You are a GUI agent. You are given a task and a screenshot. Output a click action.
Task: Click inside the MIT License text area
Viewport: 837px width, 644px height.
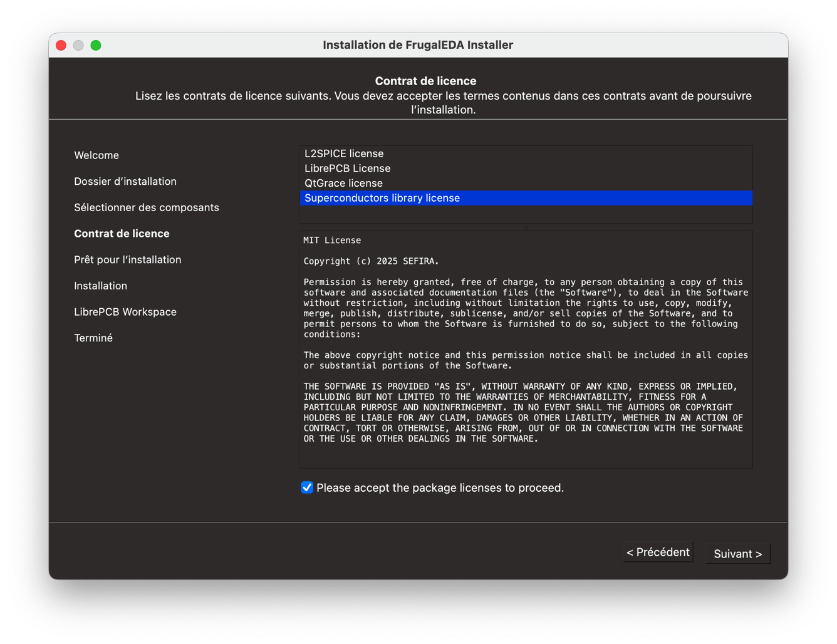(525, 345)
